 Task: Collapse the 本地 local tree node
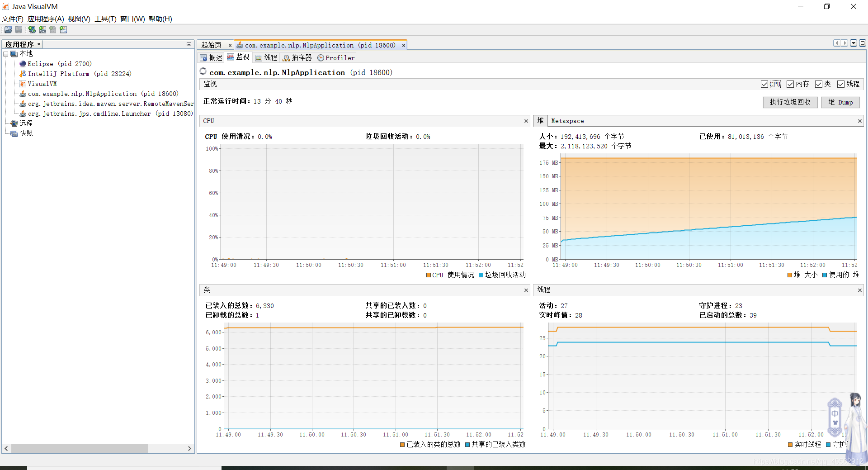point(6,54)
